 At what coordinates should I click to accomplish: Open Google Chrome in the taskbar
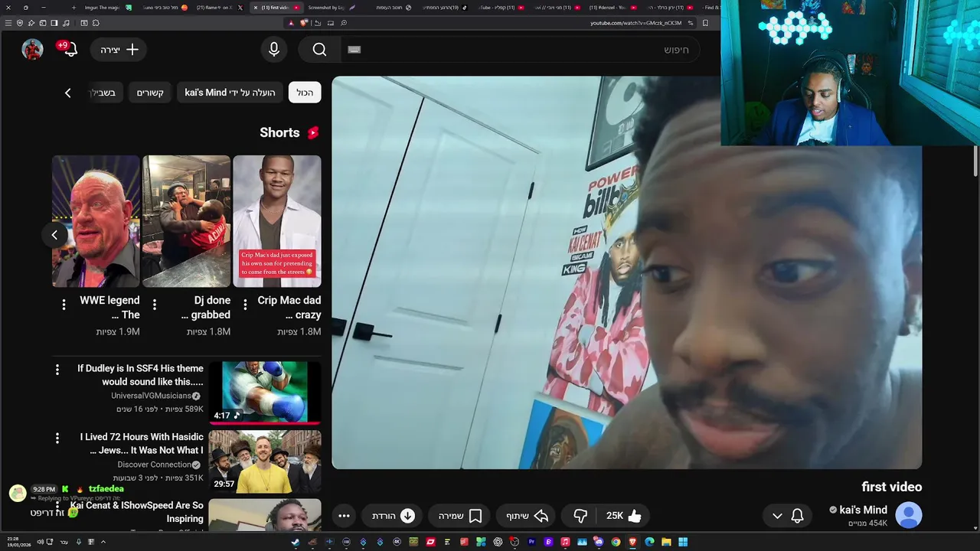coord(616,542)
